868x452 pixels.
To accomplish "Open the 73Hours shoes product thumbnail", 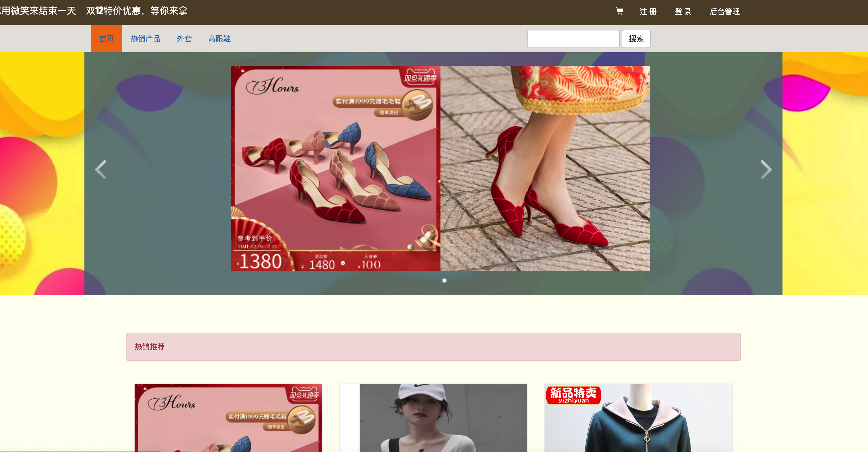I will pos(228,418).
